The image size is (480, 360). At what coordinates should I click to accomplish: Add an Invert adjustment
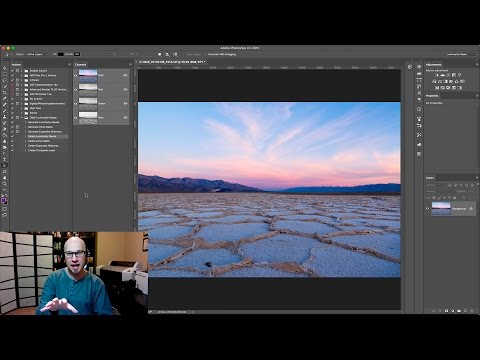tap(437, 88)
